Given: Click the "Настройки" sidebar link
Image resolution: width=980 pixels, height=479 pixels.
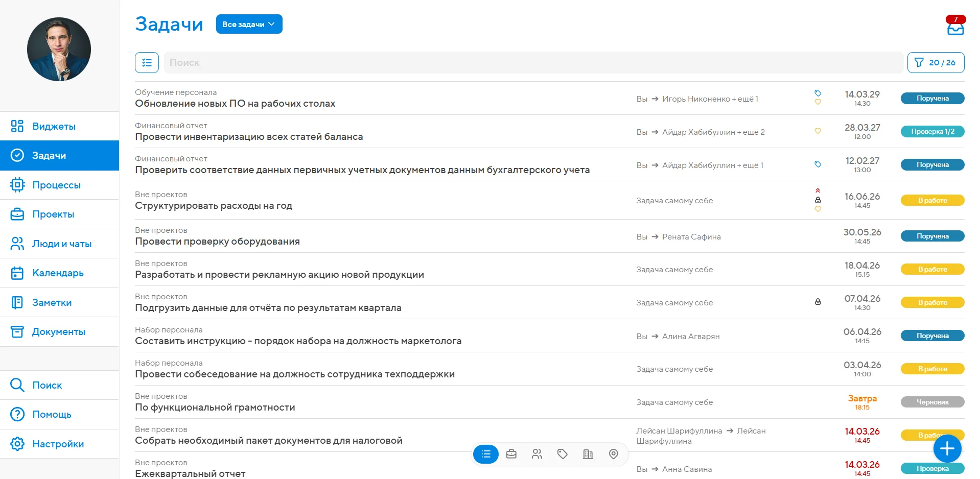Looking at the screenshot, I should tap(58, 444).
